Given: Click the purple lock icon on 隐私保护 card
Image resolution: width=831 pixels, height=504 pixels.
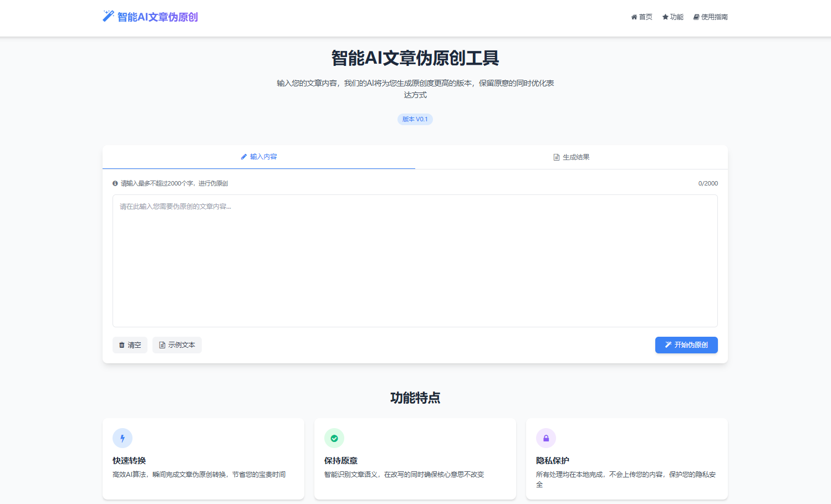Looking at the screenshot, I should (546, 438).
